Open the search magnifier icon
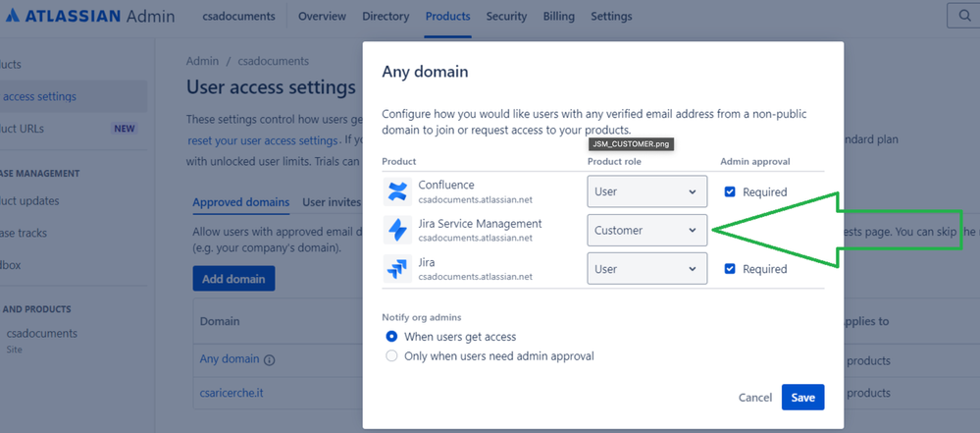 [x=967, y=17]
